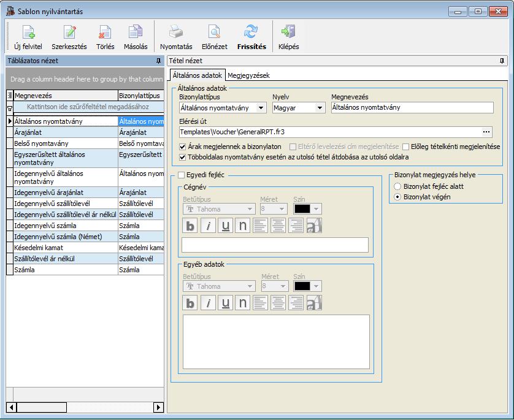Click the Elérési út path field
Image resolution: width=514 pixels, height=420 pixels.
tap(330, 132)
